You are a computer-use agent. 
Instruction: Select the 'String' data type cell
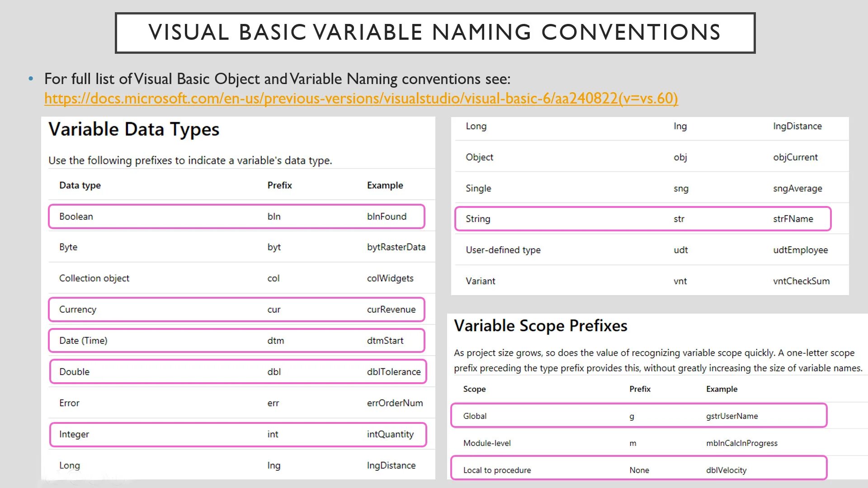pos(478,219)
